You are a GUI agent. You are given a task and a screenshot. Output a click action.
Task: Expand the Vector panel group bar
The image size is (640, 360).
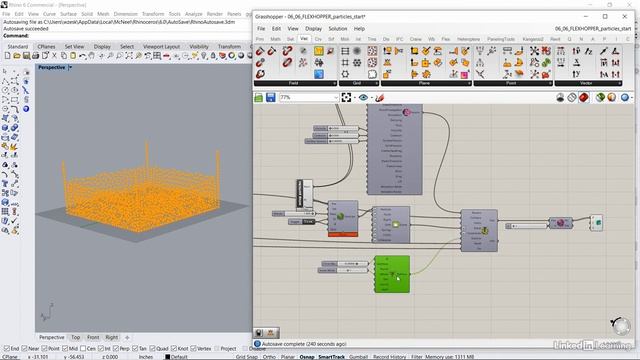588,83
